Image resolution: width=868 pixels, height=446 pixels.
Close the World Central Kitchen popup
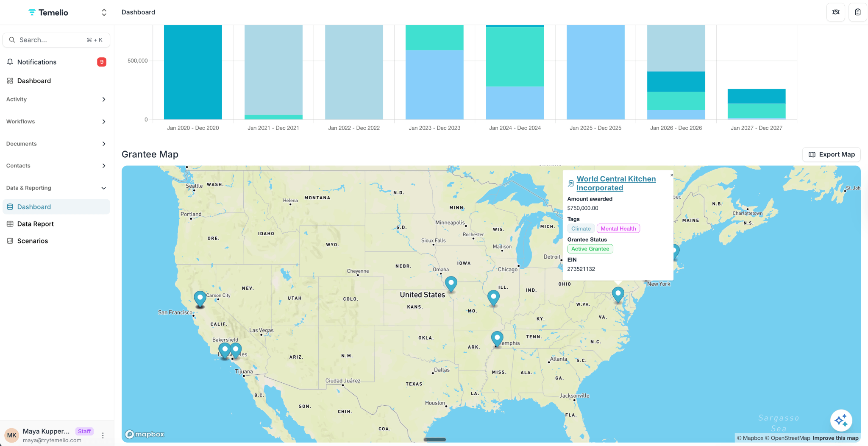pyautogui.click(x=672, y=175)
